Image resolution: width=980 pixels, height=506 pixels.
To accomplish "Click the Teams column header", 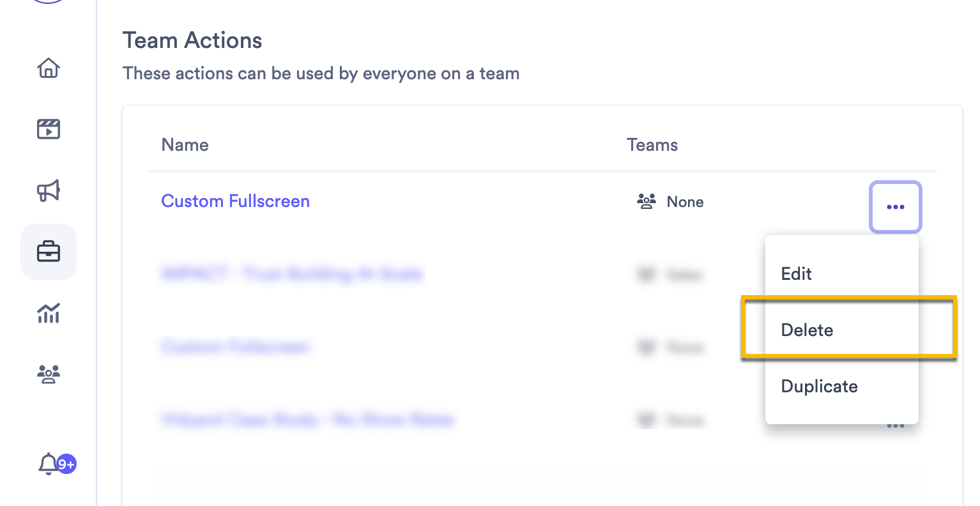I will pos(652,145).
